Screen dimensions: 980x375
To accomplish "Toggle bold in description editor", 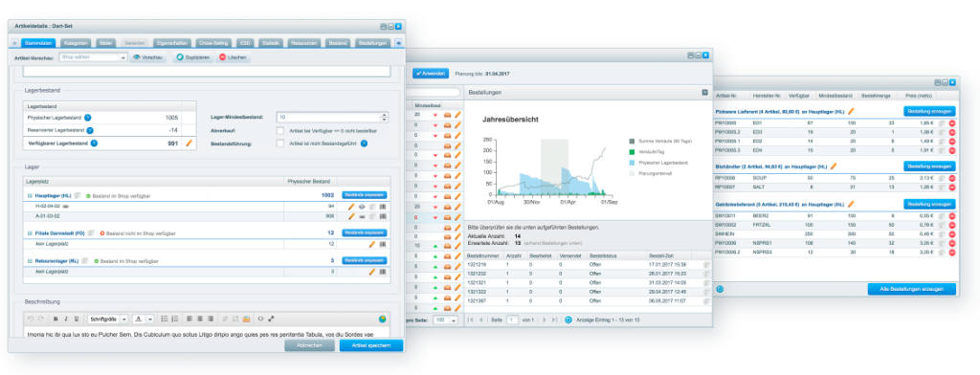I will point(56,319).
